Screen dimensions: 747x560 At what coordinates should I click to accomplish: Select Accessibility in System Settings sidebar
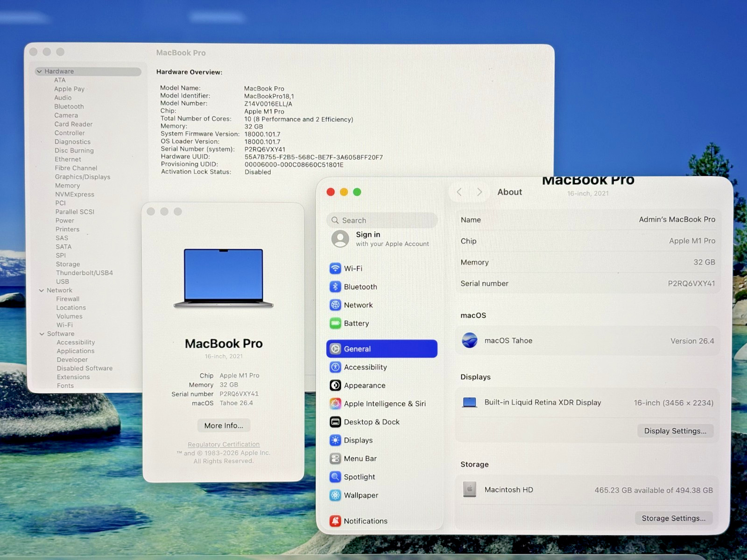[x=365, y=367]
